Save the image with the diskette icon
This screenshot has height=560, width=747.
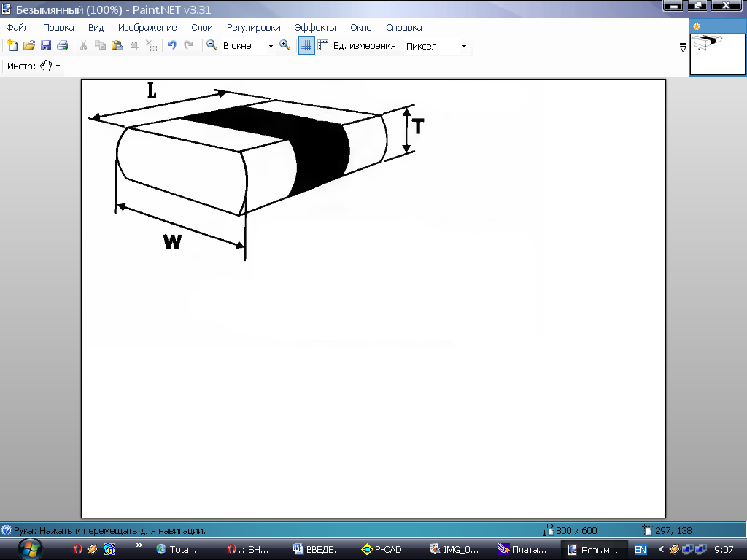(x=46, y=46)
